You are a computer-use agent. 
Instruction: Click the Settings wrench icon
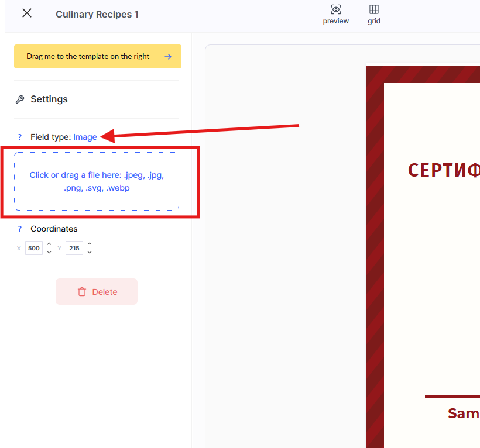pos(20,99)
